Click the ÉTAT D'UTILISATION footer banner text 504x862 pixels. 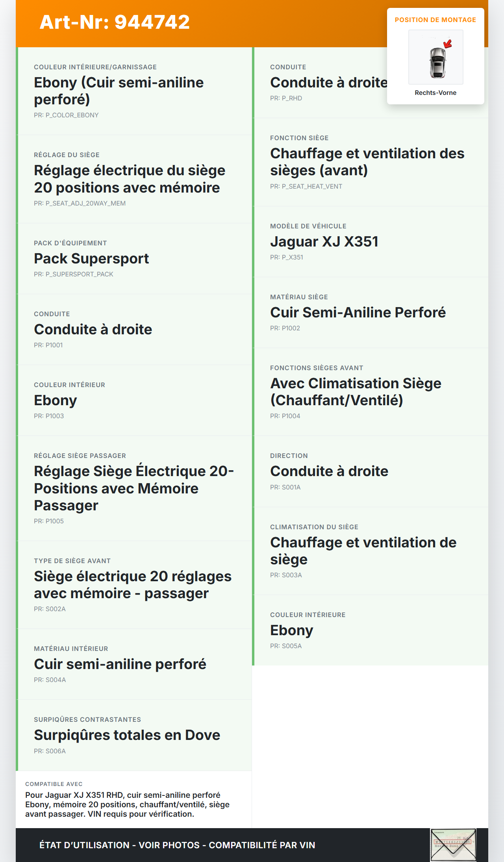click(x=177, y=845)
